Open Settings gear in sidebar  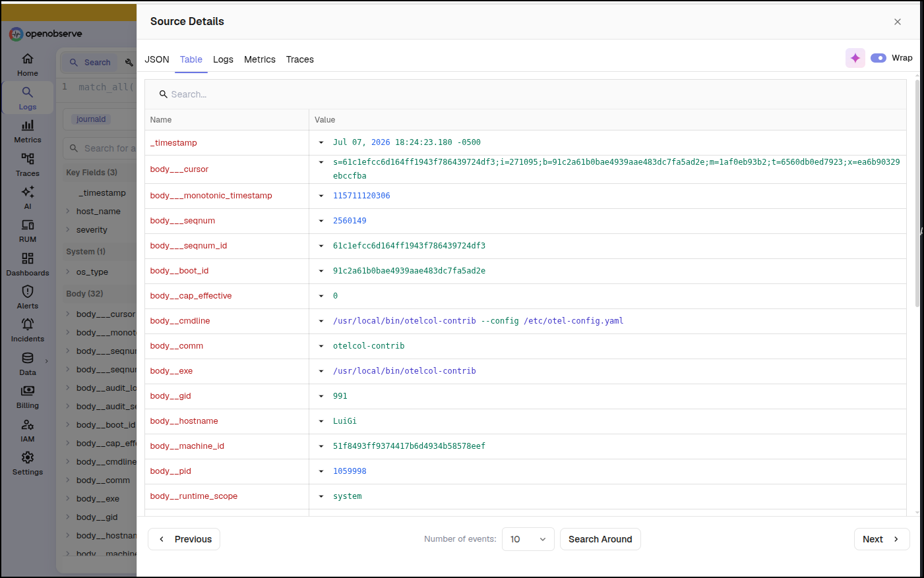coord(28,463)
